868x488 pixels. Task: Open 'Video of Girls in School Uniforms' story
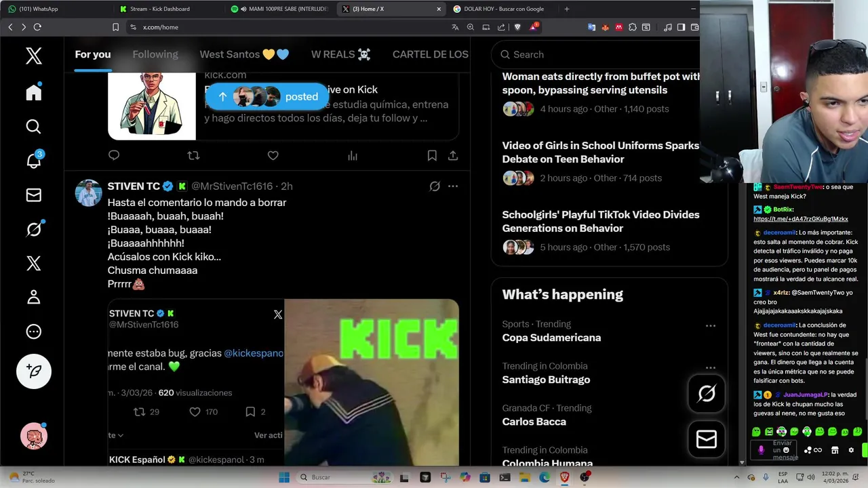click(x=601, y=152)
